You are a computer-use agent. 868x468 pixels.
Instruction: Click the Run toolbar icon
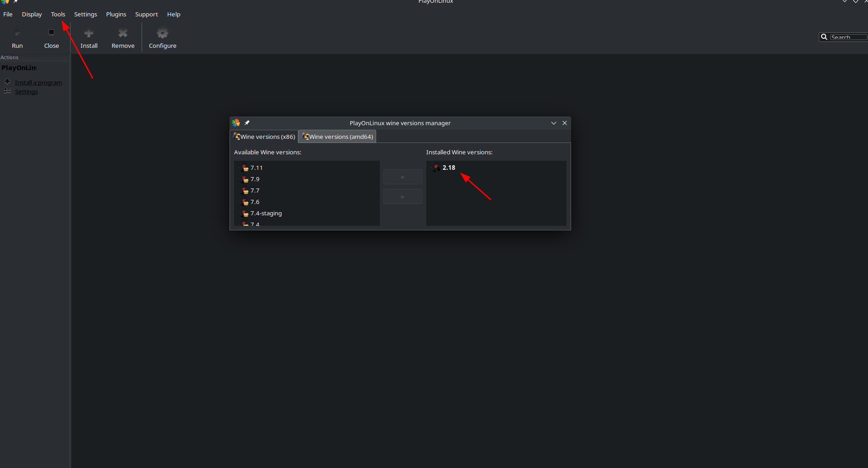(x=17, y=33)
